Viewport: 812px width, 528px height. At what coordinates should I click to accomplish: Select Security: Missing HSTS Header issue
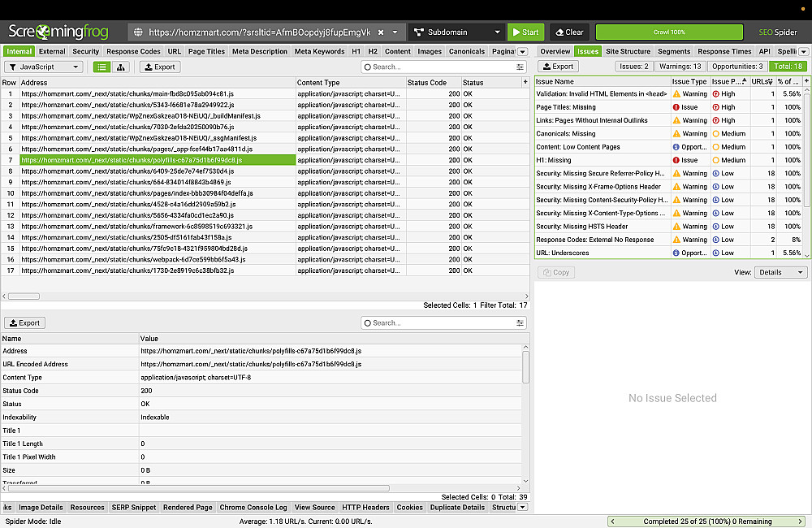click(x=668, y=227)
